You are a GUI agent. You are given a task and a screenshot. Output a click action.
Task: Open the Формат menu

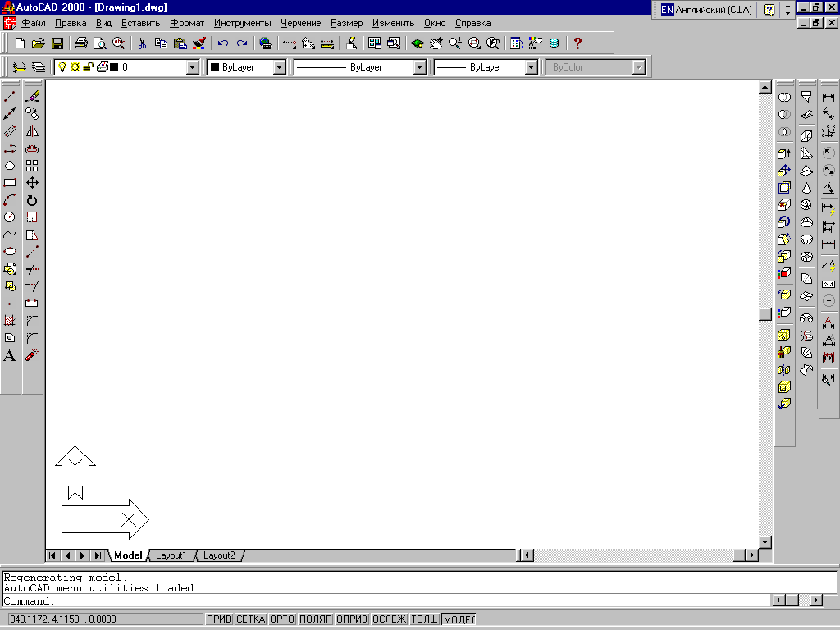pos(187,23)
